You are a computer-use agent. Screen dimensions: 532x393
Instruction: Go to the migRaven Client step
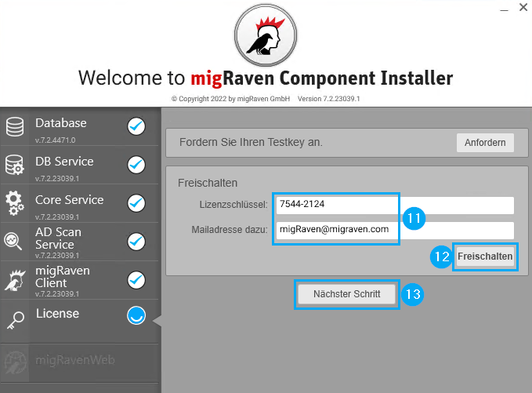click(x=80, y=280)
